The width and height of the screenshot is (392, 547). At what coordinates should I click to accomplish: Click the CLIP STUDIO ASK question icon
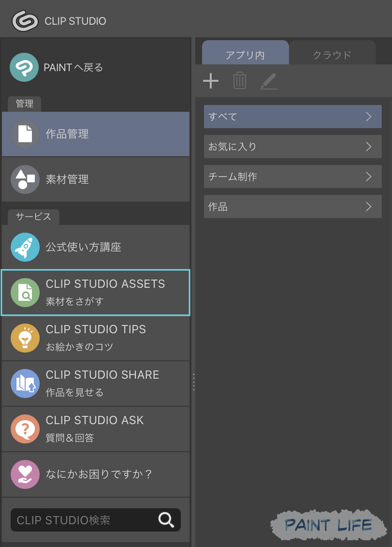(x=24, y=429)
